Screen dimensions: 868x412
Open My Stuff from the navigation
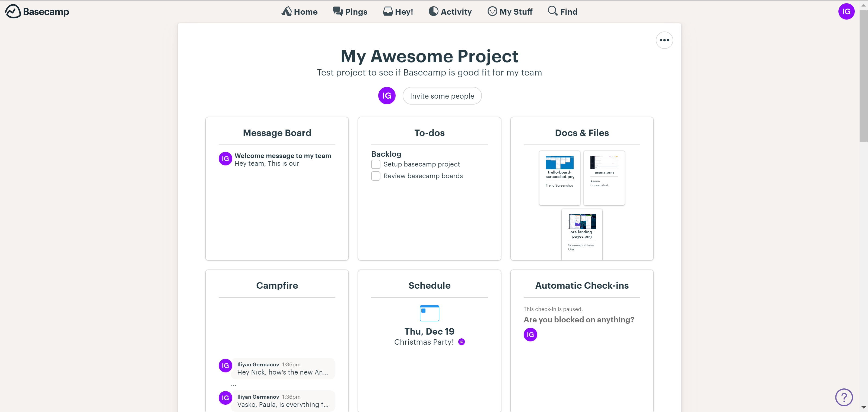(x=510, y=11)
